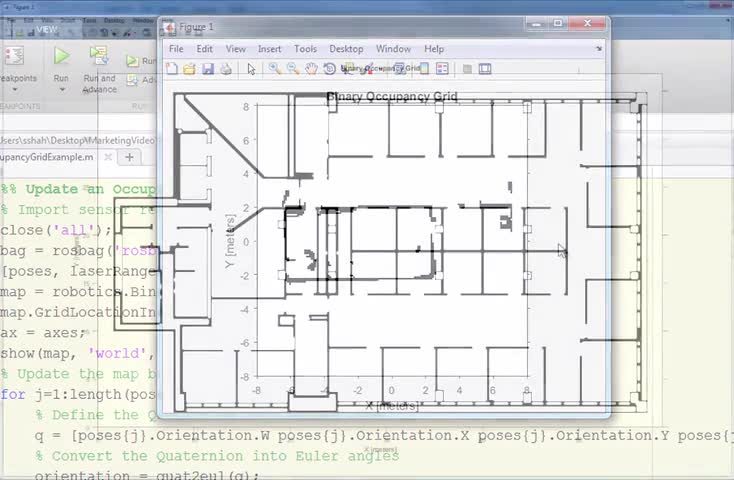Toggle the Show Plot Tools button
The image size is (734, 480).
485,69
